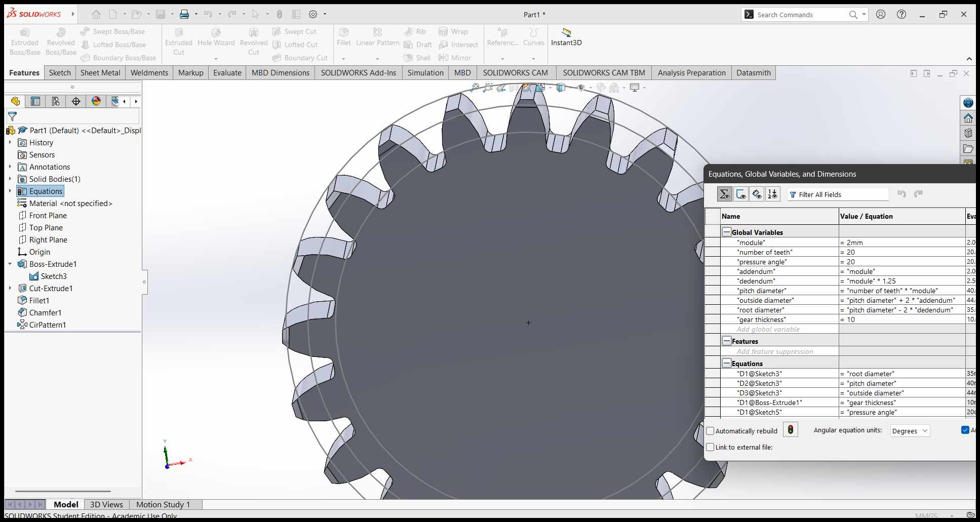Enable the Automatically rebuild checkbox
The image size is (980, 522).
710,431
